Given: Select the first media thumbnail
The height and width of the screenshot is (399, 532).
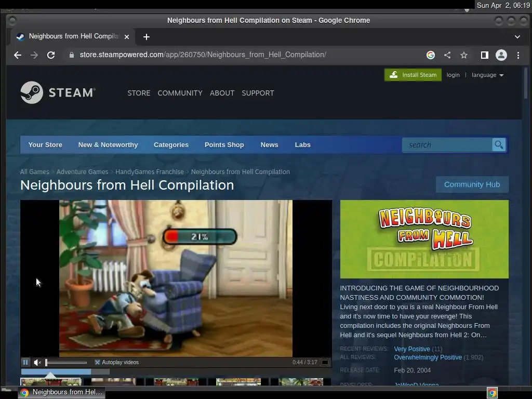Looking at the screenshot, I should click(51, 382).
